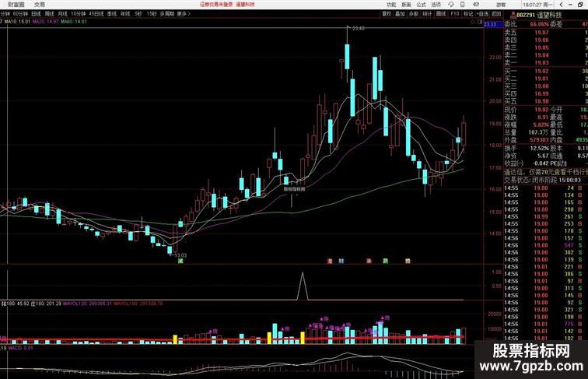Switch chart to 45日线 period
Image resolution: width=588 pixels, height=379 pixels.
coord(96,13)
